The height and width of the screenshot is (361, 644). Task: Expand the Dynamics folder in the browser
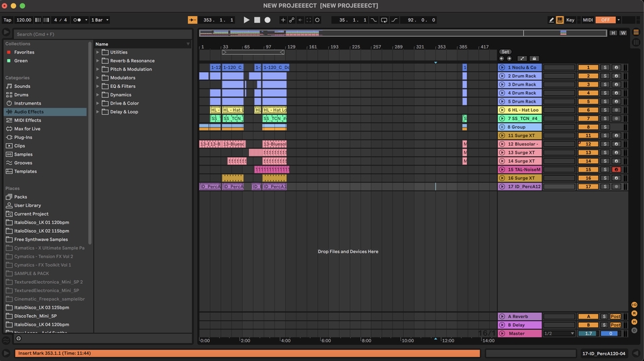coord(98,95)
